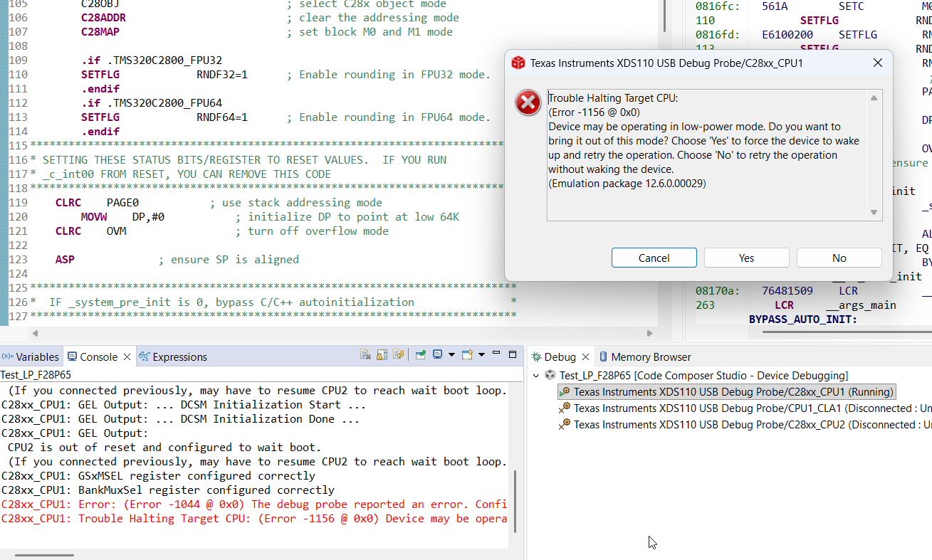Select the C28xx_CPU2 Disconnected tree row
This screenshot has width=932, height=560.
pyautogui.click(x=745, y=424)
